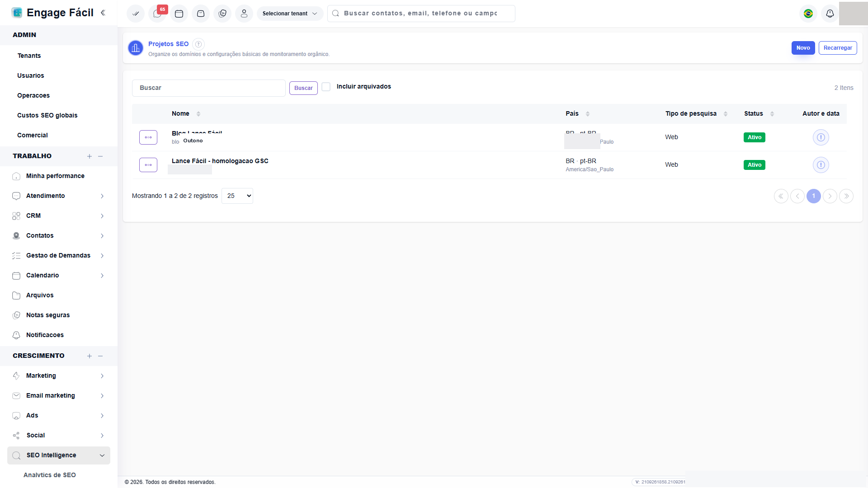
Task: Click the Buscar button next to the search field
Action: click(303, 88)
